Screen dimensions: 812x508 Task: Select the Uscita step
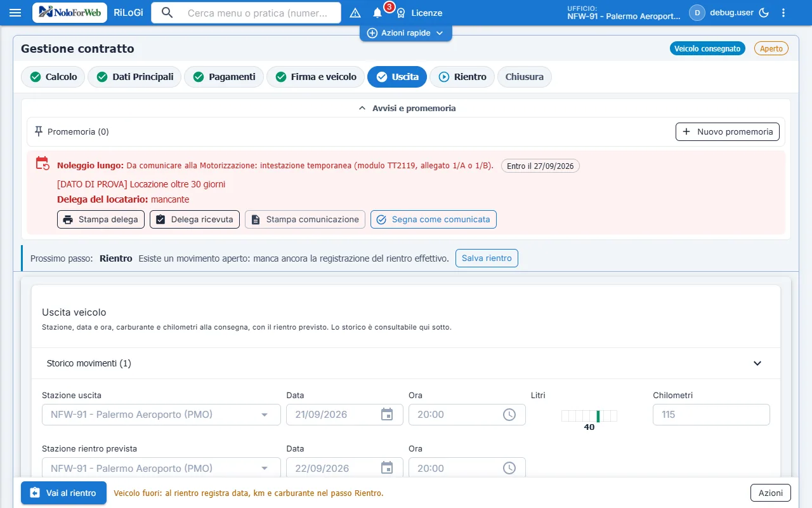pos(397,77)
